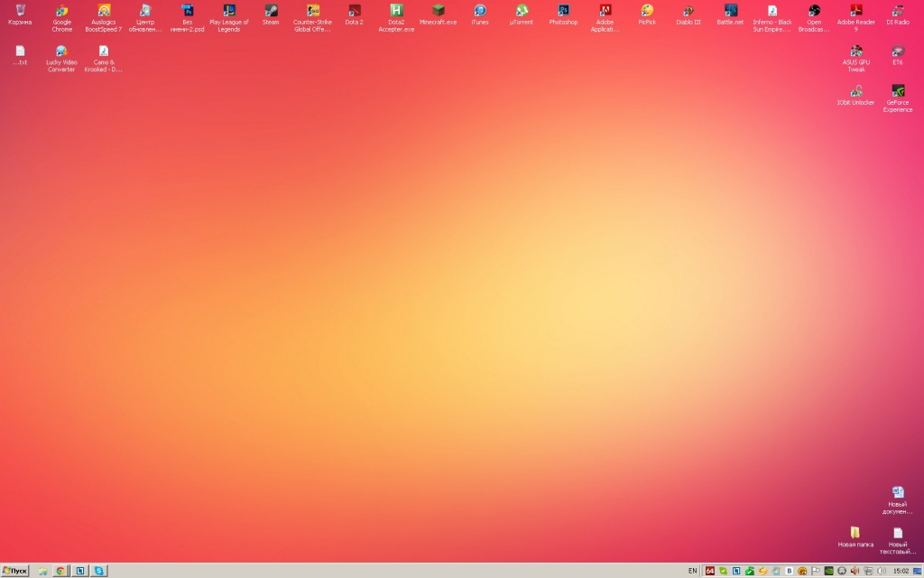Launch Dota 2 from the desktop
The width and height of the screenshot is (924, 578).
354,12
